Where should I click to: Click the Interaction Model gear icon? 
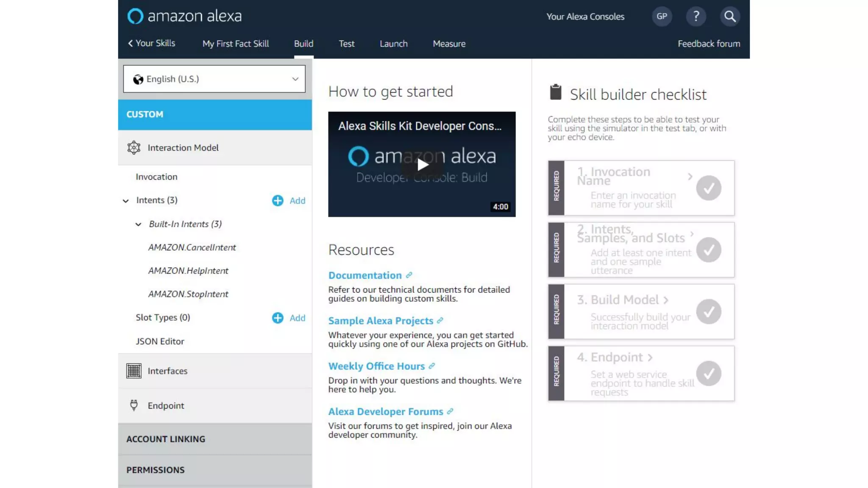(x=134, y=147)
